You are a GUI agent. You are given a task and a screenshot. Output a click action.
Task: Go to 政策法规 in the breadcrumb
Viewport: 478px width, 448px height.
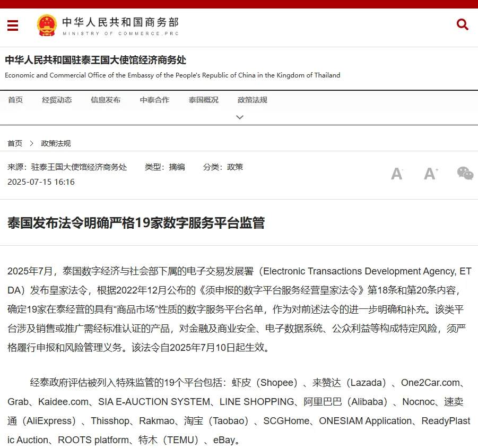[56, 143]
